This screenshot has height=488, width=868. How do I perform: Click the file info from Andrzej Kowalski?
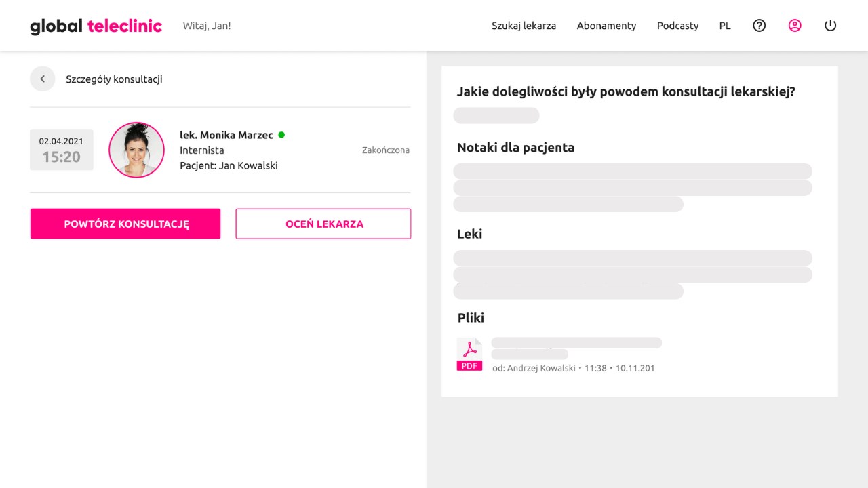coord(574,368)
